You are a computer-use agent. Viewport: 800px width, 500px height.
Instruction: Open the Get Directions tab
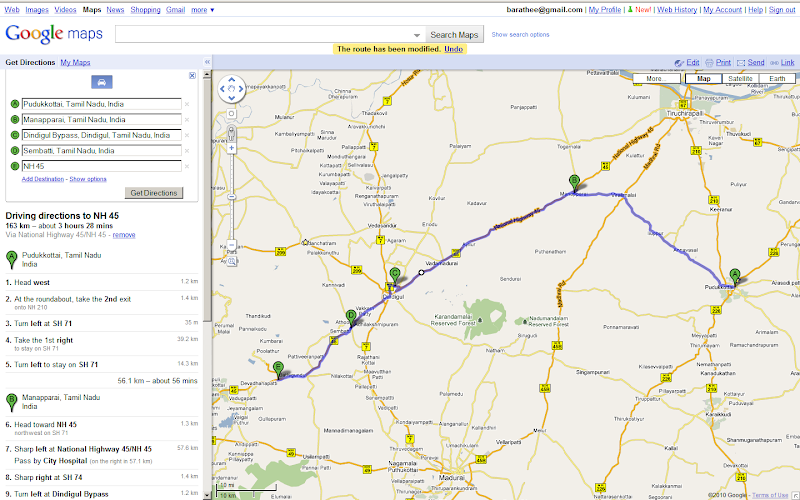pos(30,62)
